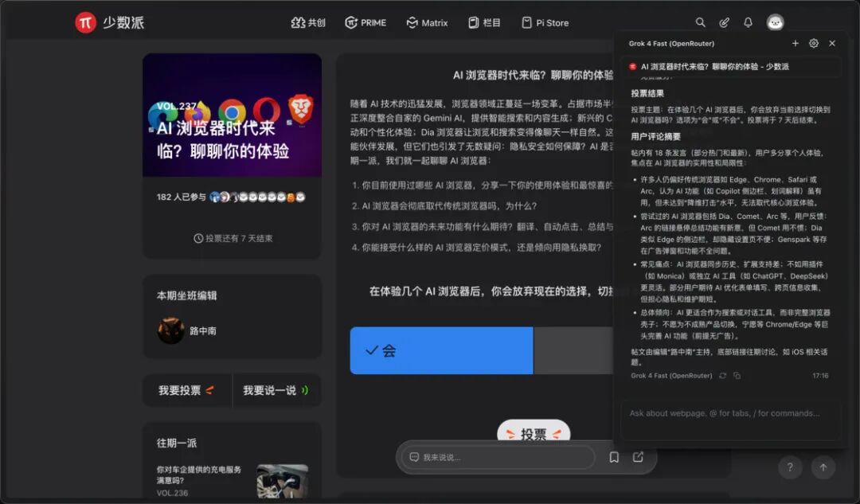Screen dimensions: 860x504
Task: Click the 投票还有 7 天结束 text
Action: pos(233,238)
